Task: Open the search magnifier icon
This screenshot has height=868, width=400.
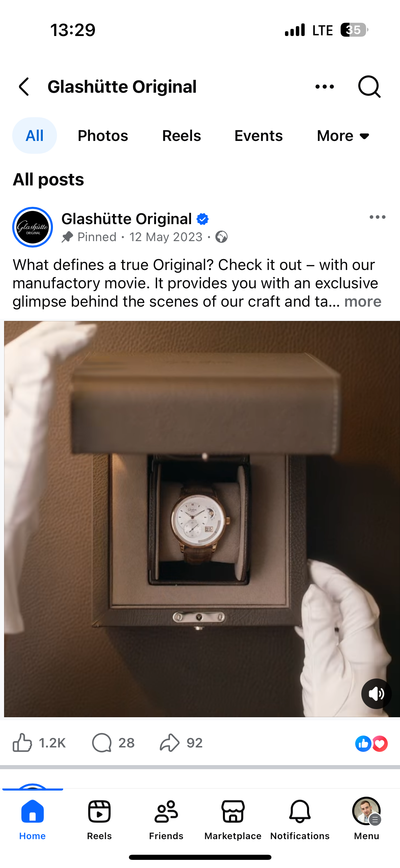Action: 369,87
